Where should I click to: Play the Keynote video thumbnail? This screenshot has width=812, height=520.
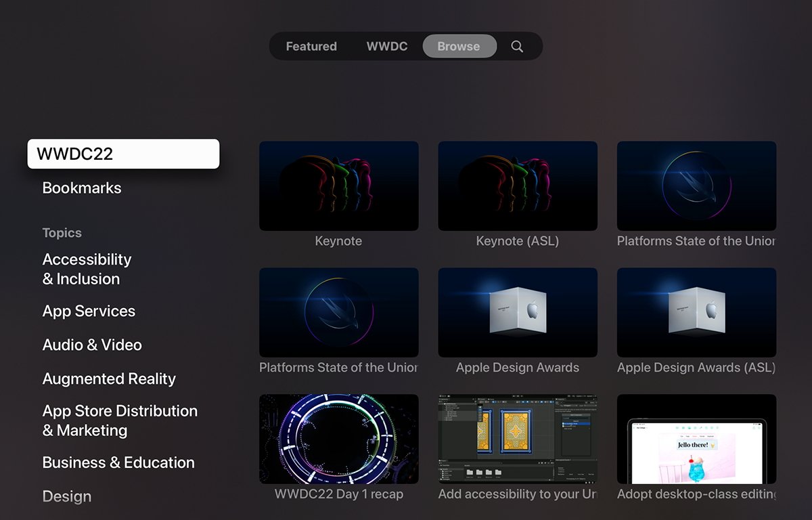coord(338,186)
